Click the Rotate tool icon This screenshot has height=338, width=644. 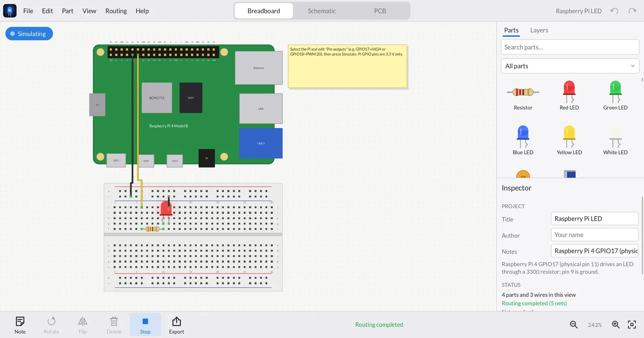52,325
